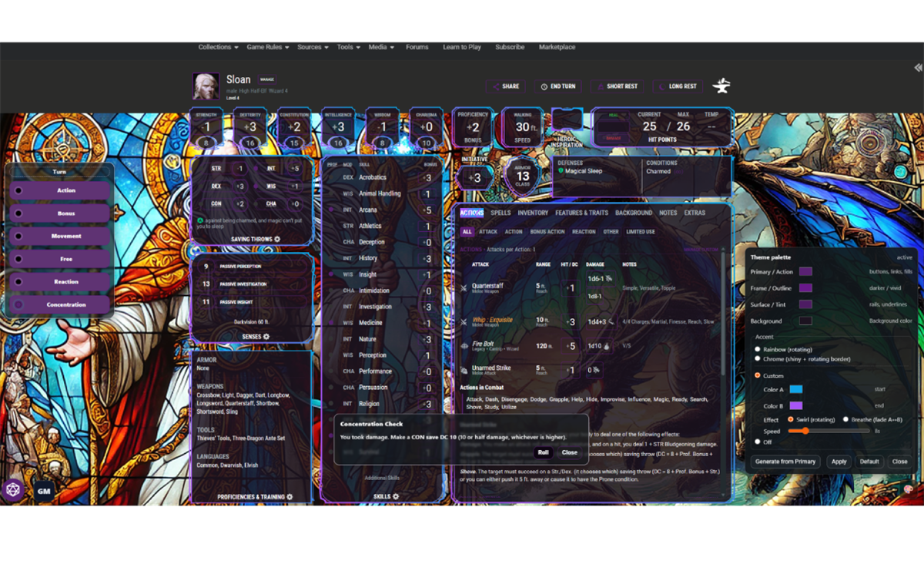Open the Collections dropdown menu
The height and width of the screenshot is (578, 924).
[218, 47]
